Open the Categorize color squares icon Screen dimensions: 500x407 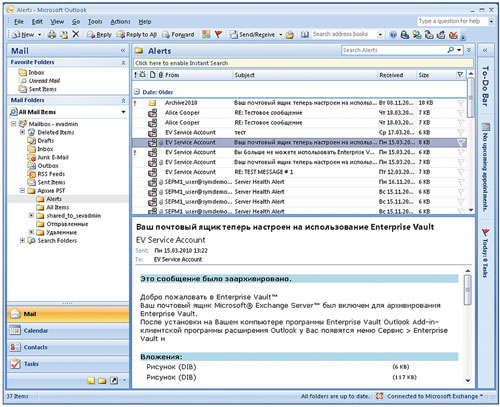(x=206, y=34)
